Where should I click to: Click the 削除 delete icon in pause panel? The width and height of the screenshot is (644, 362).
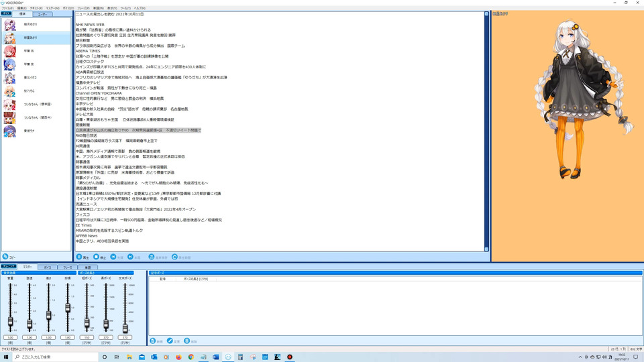tap(187, 341)
